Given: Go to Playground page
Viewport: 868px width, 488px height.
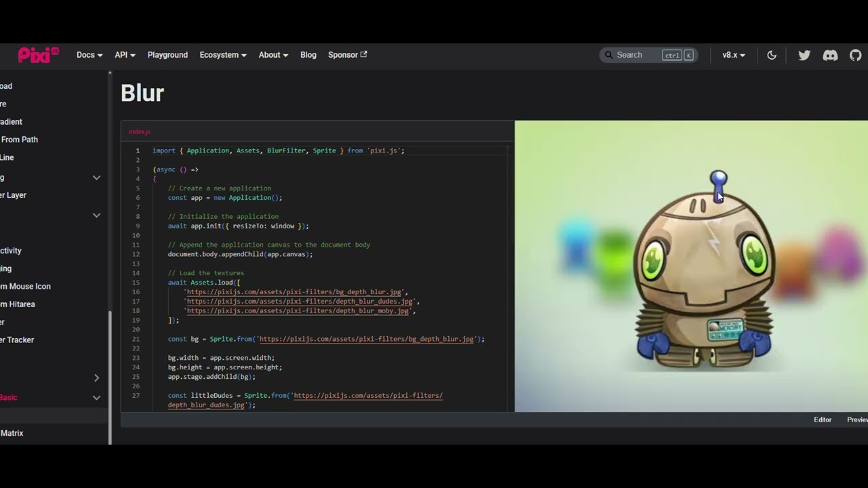Looking at the screenshot, I should [x=167, y=55].
